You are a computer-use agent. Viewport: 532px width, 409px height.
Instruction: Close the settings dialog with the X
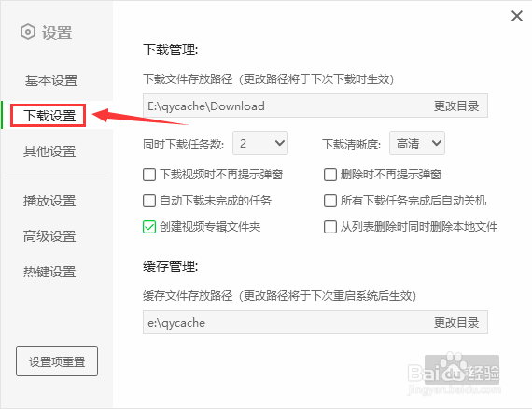(x=517, y=16)
